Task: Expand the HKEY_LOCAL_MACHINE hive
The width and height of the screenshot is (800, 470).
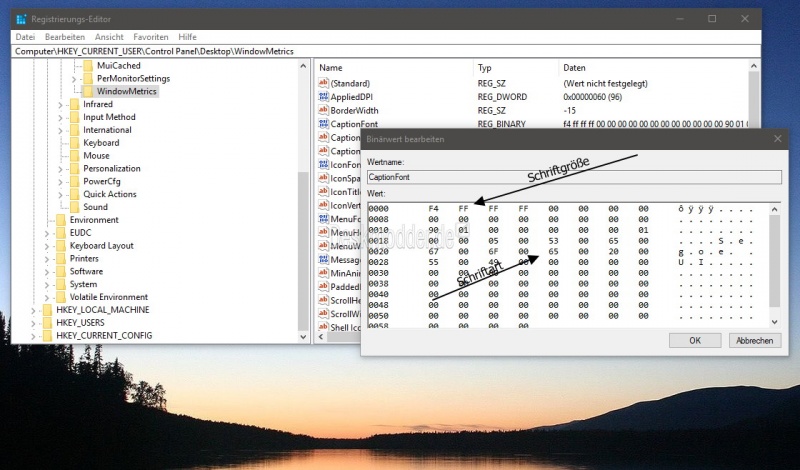Action: point(34,310)
